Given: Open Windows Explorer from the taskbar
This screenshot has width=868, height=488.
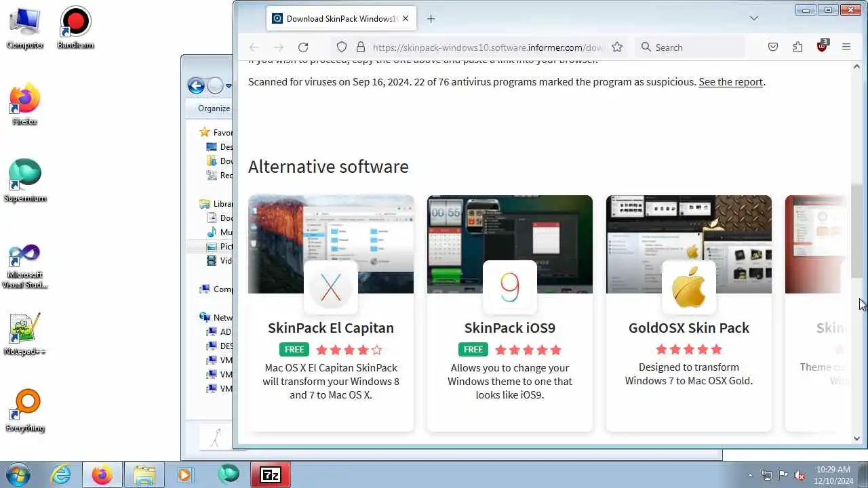Looking at the screenshot, I should click(144, 474).
